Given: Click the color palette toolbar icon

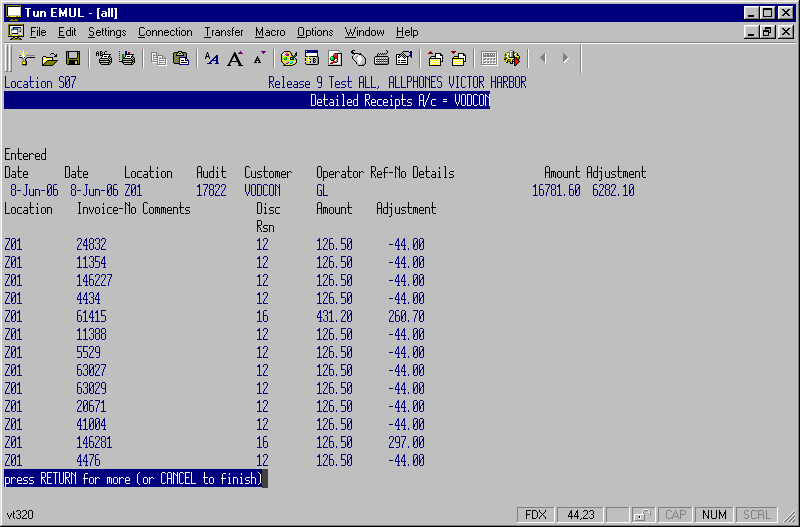Looking at the screenshot, I should pos(288,58).
